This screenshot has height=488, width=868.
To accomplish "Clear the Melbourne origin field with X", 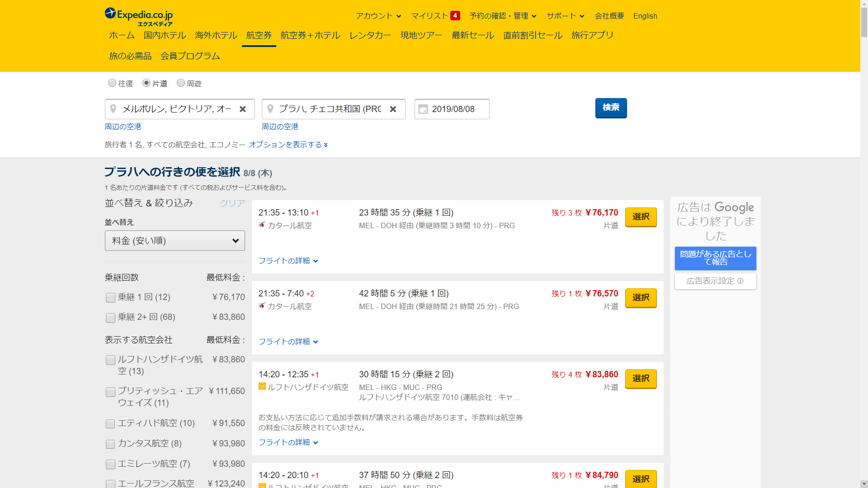I will pos(243,109).
